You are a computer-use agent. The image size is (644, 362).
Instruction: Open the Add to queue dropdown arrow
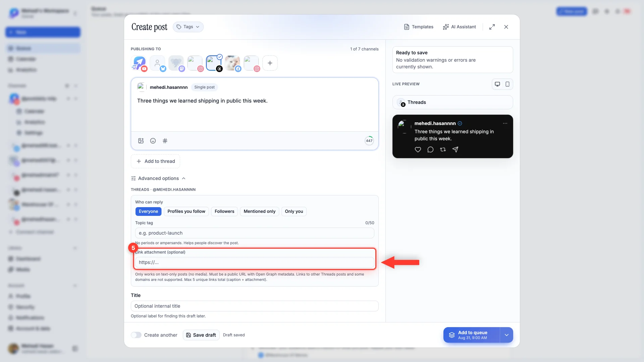tap(506, 335)
